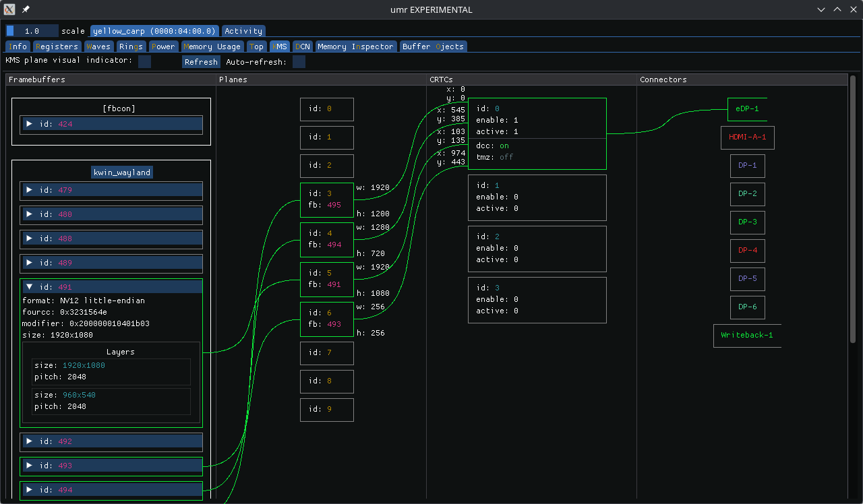Image resolution: width=863 pixels, height=504 pixels.
Task: Switch to the Registers tab
Action: point(57,46)
